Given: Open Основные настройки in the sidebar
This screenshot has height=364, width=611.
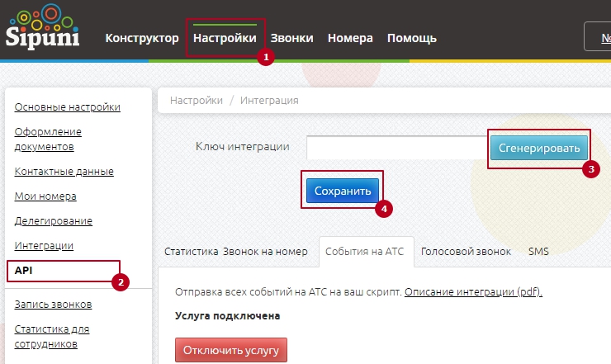Looking at the screenshot, I should click(x=67, y=106).
